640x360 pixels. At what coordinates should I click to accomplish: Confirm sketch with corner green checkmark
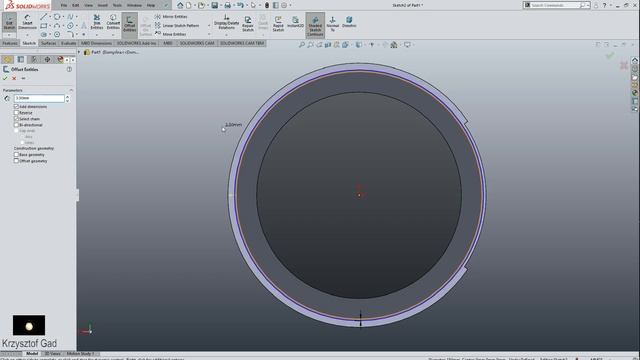pos(610,56)
